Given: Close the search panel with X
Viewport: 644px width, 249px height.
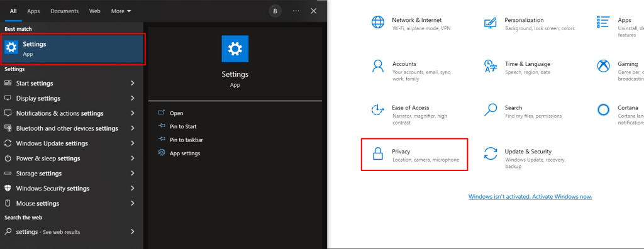Looking at the screenshot, I should pos(314,11).
